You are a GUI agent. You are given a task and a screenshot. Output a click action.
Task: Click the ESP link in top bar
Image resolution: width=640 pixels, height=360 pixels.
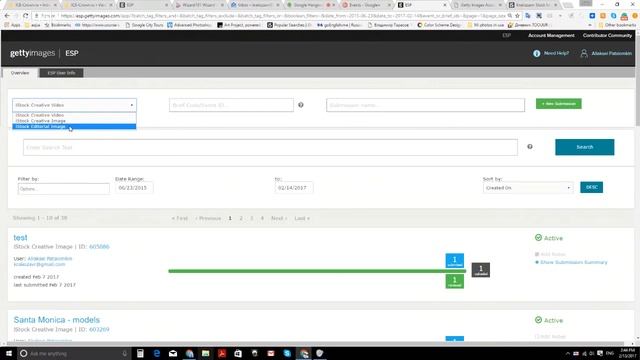tap(507, 36)
